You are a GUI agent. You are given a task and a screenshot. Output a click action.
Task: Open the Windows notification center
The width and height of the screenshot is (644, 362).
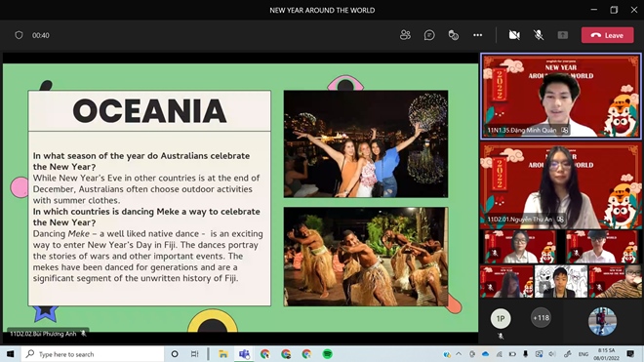[x=630, y=354]
